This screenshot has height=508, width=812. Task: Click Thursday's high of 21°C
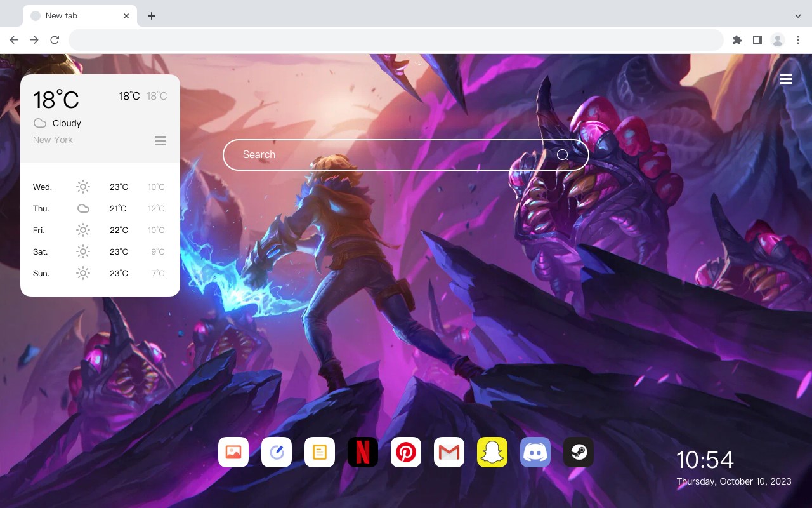click(x=118, y=208)
